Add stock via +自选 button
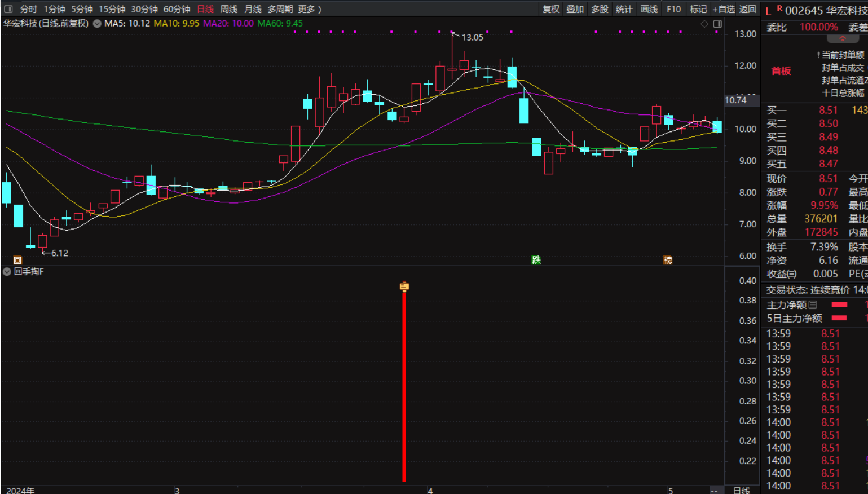This screenshot has height=494, width=868. (723, 9)
